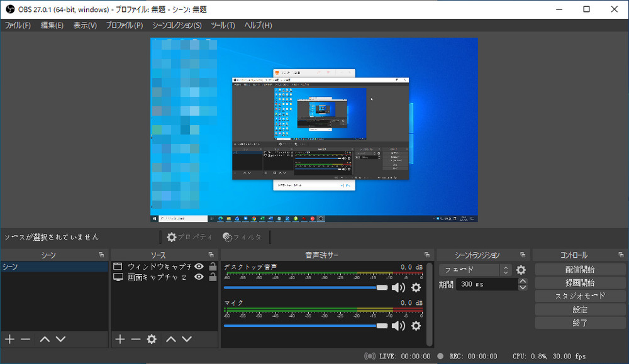Move source down with arrow icon
Screen dimensions: 629x364
[187, 339]
